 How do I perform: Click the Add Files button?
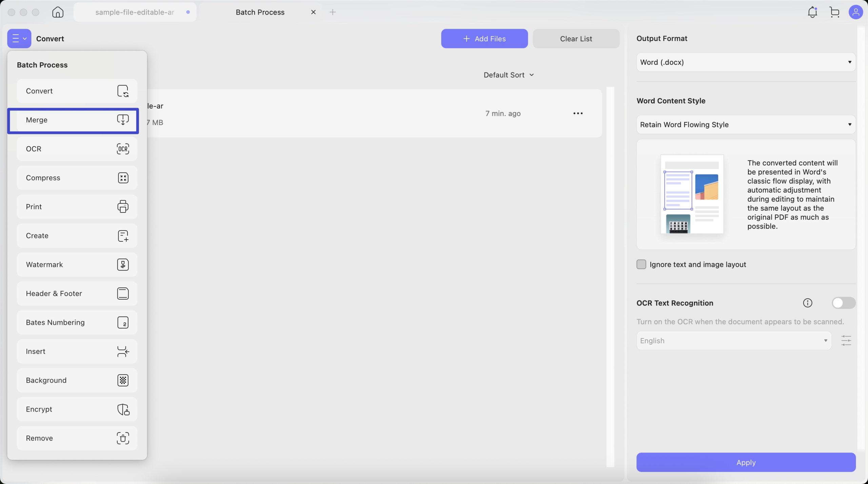tap(484, 39)
